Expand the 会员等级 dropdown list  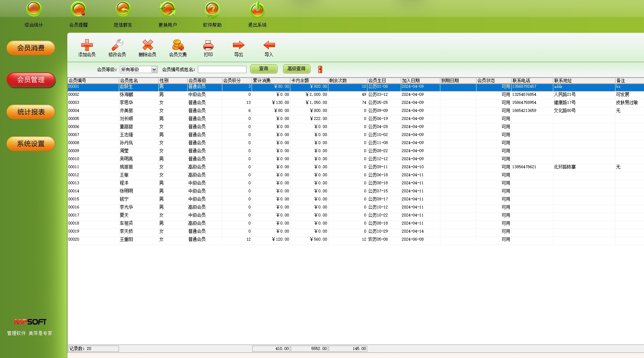(154, 69)
